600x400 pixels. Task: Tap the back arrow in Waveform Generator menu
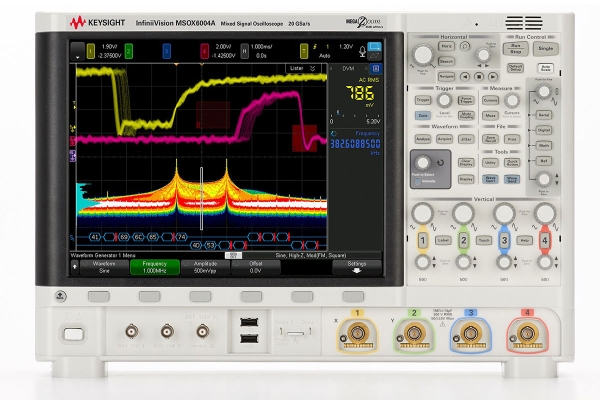[75, 267]
